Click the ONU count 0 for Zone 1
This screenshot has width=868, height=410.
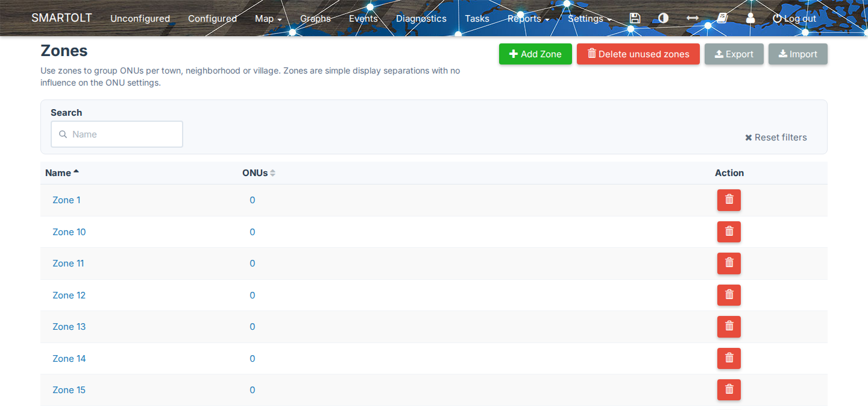[253, 200]
